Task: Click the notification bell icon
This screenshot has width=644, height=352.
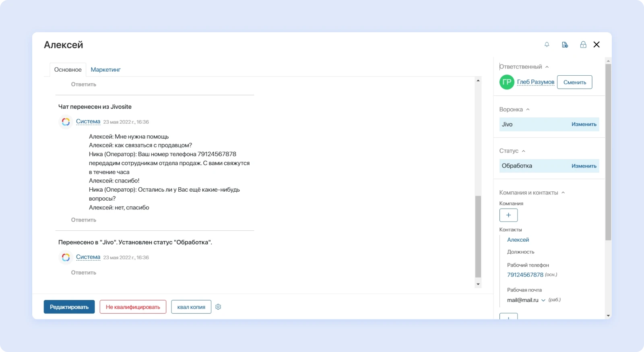Action: pos(547,45)
